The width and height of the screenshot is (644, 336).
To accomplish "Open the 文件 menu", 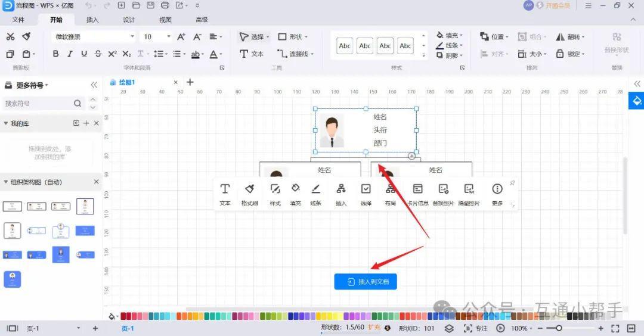I will pos(18,20).
